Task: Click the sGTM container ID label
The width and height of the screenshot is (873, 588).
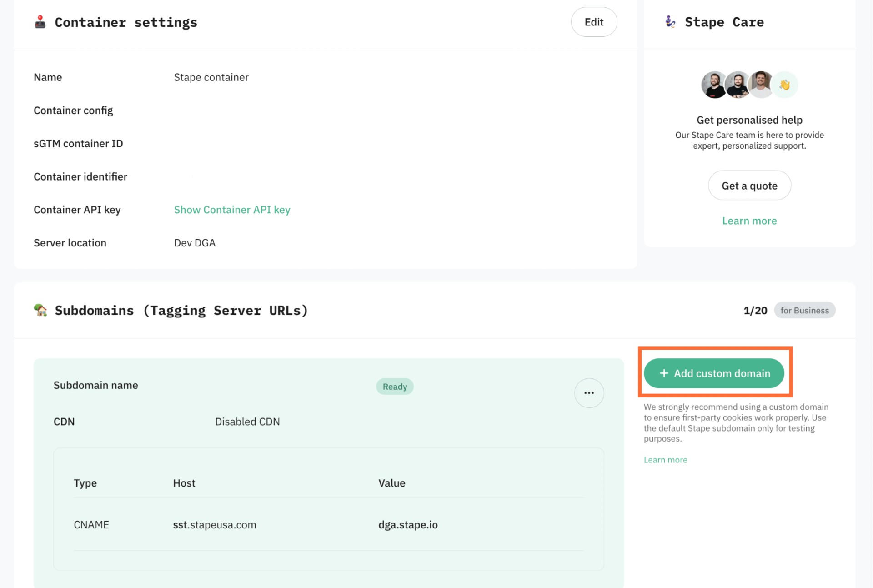Action: tap(78, 144)
